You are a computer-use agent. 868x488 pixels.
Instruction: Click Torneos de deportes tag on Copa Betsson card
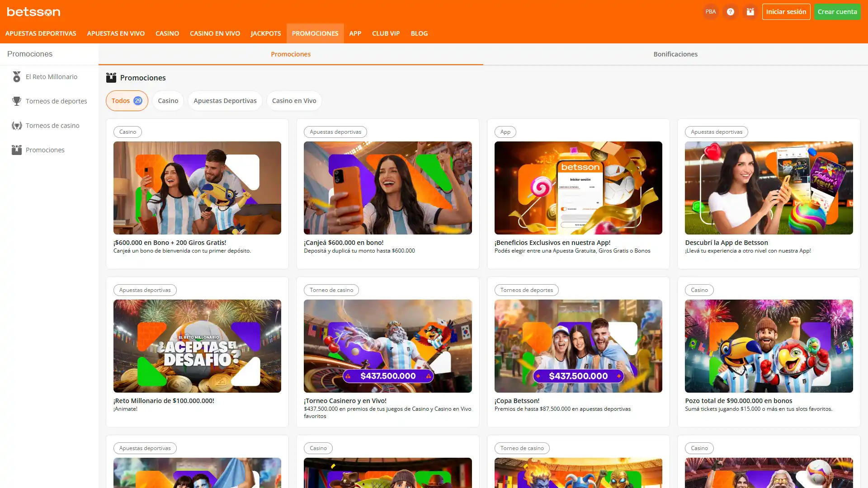pyautogui.click(x=526, y=290)
